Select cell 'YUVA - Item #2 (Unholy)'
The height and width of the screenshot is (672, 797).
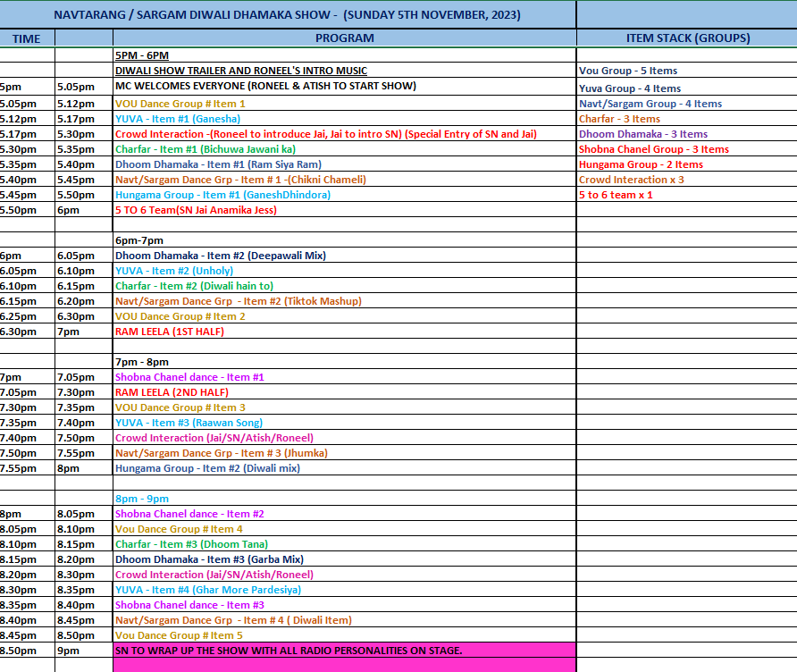pyautogui.click(x=345, y=271)
